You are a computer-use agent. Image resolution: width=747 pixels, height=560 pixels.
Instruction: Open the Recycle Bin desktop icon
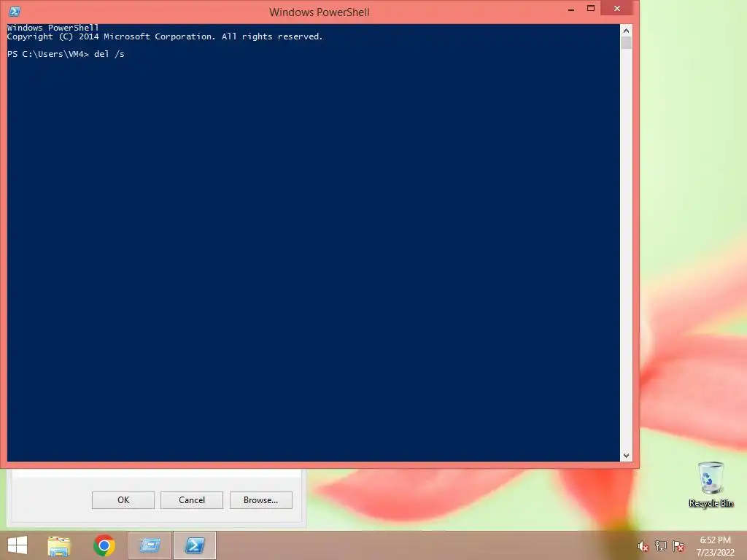(x=711, y=485)
